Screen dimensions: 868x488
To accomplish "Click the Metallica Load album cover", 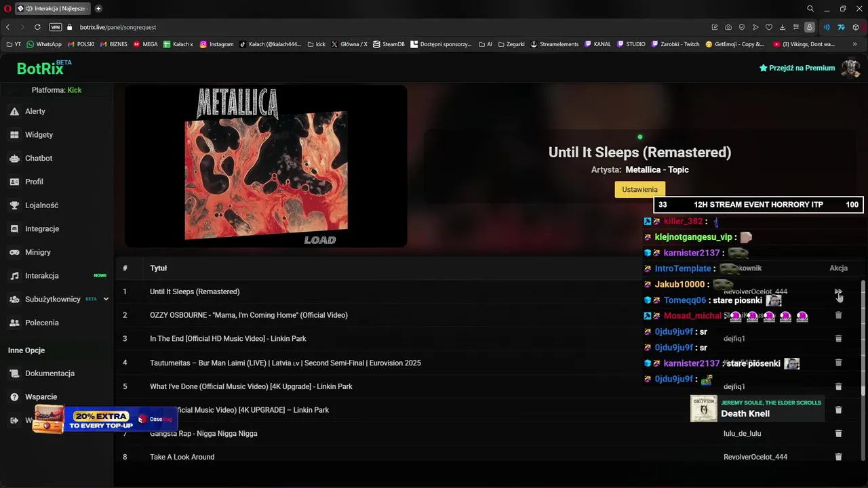I will pyautogui.click(x=266, y=166).
